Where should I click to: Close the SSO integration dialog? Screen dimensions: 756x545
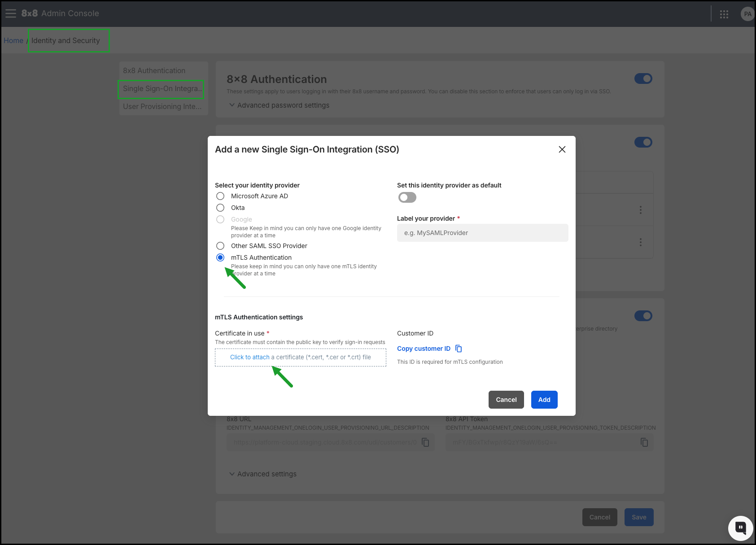point(562,149)
